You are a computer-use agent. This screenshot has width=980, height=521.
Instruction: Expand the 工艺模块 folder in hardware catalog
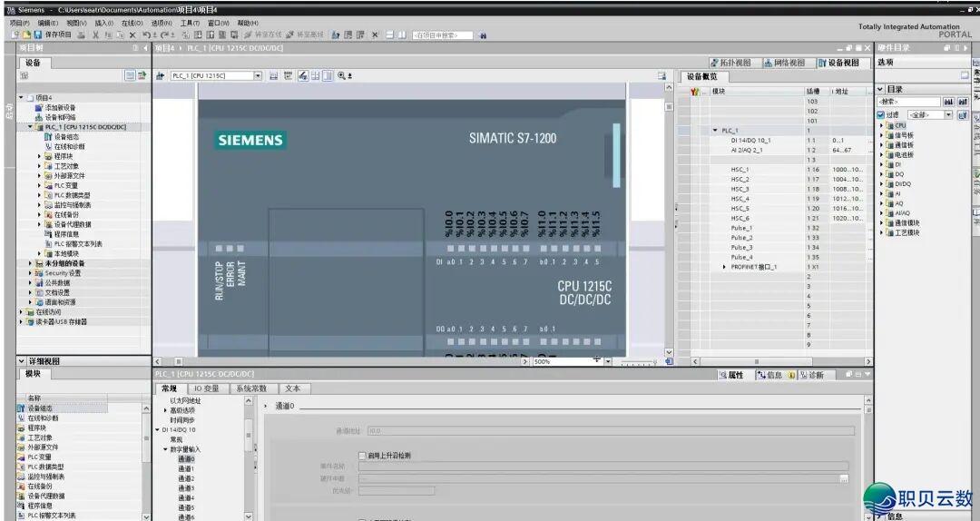click(881, 232)
